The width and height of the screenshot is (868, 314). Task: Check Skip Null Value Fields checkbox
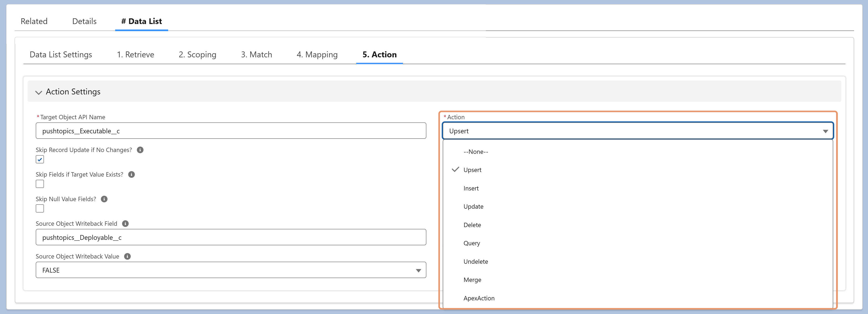point(40,209)
